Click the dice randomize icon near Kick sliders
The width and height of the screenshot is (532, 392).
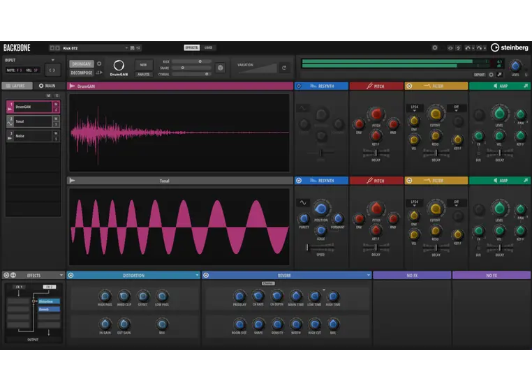coord(220,68)
